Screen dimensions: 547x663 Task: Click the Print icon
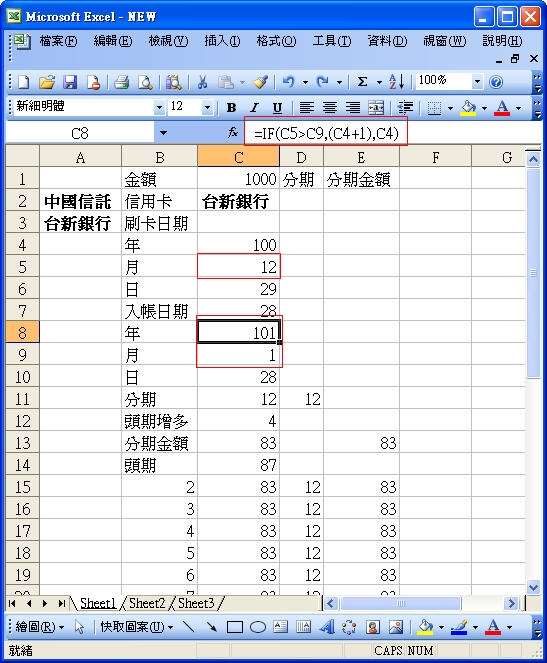[122, 82]
